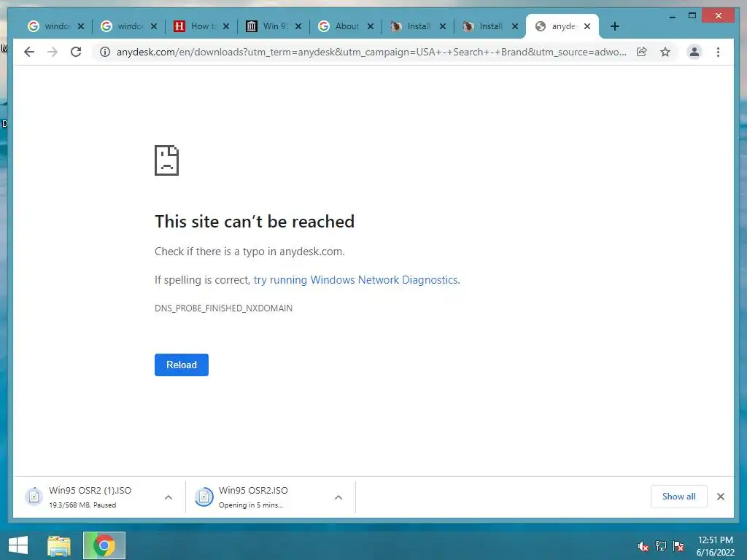747x560 pixels.
Task: Click 'Show all' downloads button
Action: coord(678,497)
